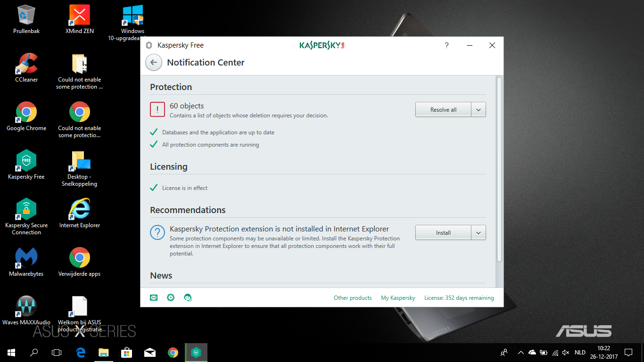Select the XMind ZEN desktop icon

[80, 19]
